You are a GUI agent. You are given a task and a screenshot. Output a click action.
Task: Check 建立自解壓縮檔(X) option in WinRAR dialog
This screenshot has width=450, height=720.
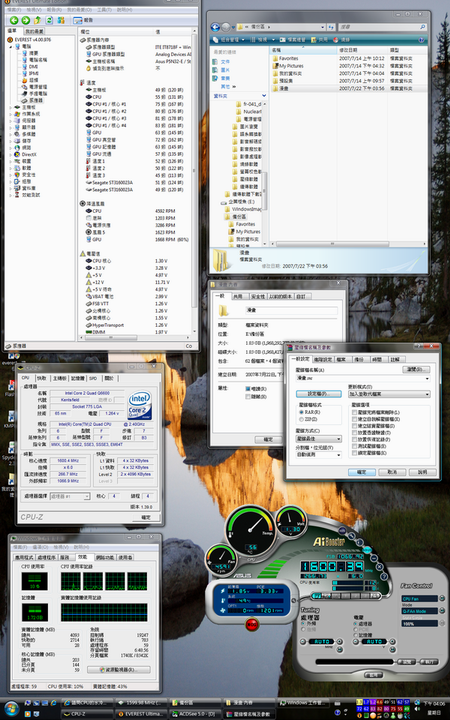tap(354, 419)
